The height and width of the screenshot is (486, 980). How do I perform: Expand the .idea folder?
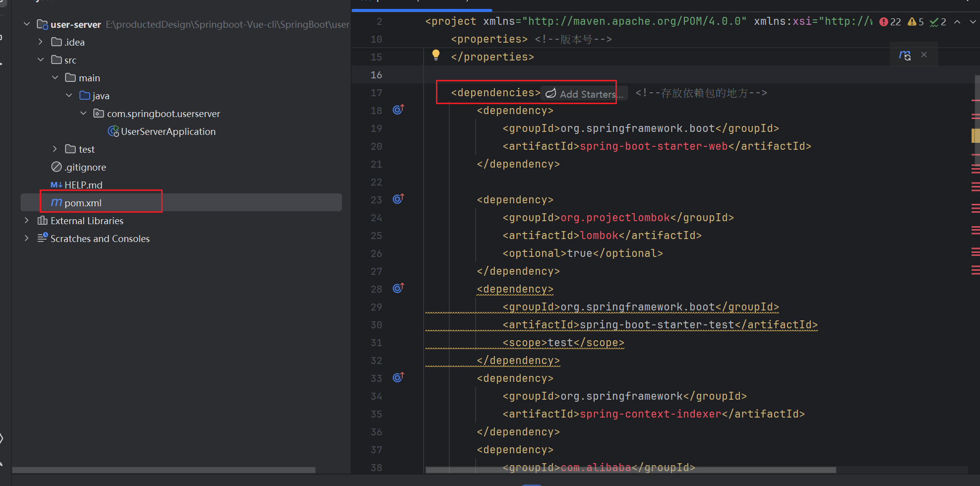(41, 42)
